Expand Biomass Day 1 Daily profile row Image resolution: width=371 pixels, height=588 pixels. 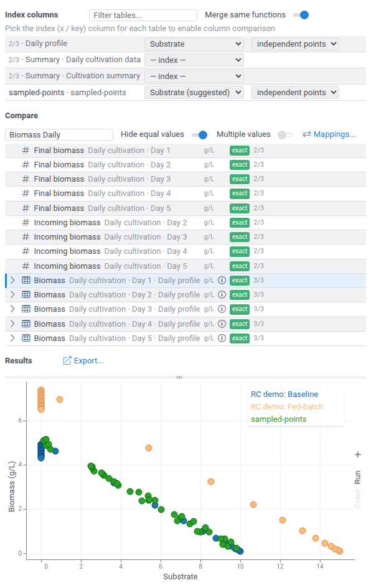click(12, 280)
